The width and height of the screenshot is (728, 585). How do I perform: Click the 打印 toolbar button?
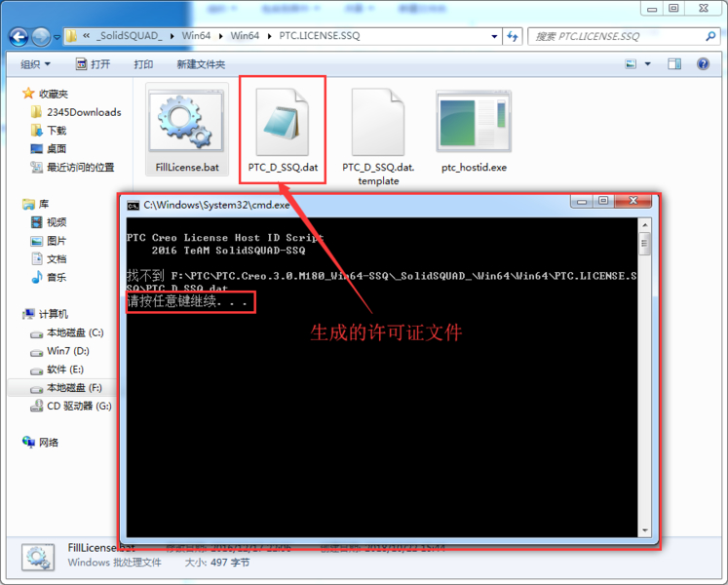click(x=143, y=64)
